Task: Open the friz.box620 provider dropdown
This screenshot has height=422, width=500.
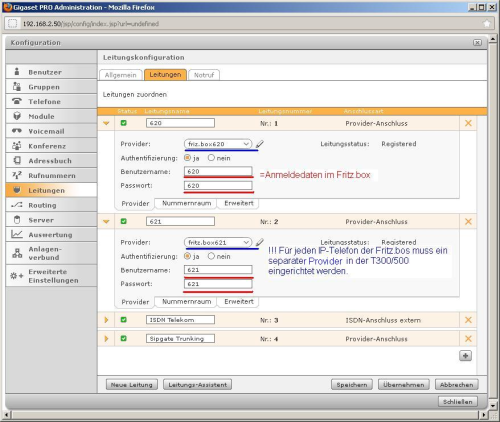Action: pyautogui.click(x=218, y=144)
